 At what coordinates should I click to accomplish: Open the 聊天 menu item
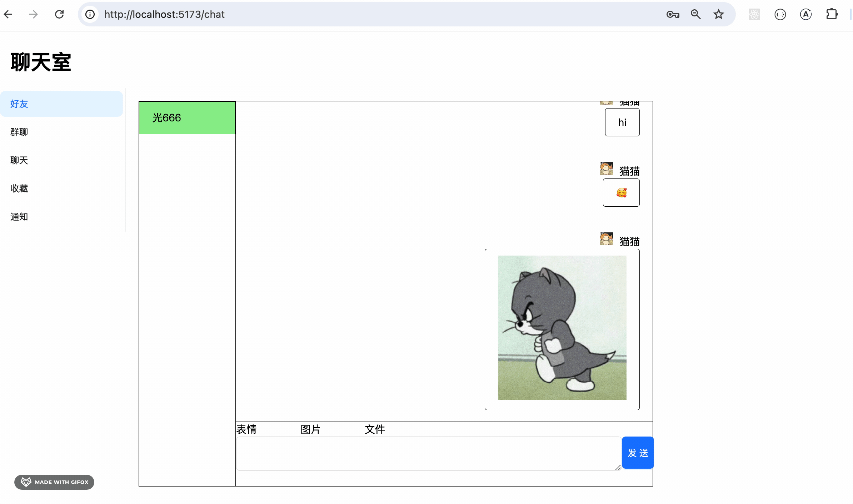(19, 160)
